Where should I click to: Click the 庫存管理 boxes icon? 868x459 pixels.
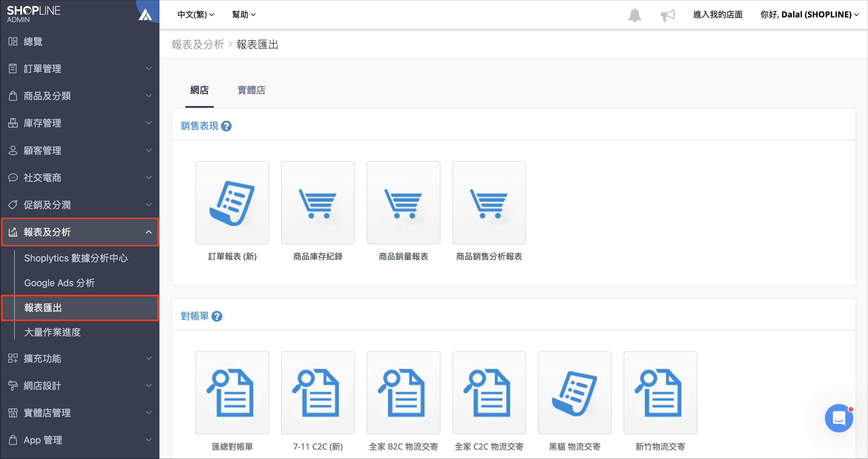pyautogui.click(x=13, y=123)
